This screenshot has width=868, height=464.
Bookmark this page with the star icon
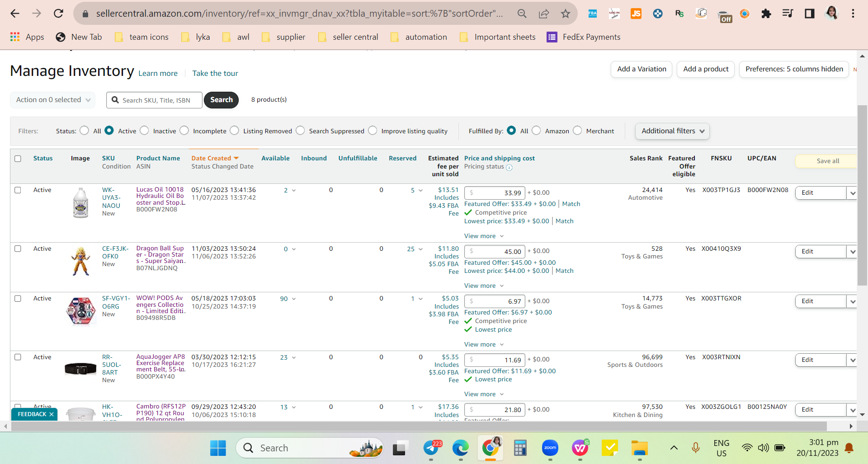point(566,14)
